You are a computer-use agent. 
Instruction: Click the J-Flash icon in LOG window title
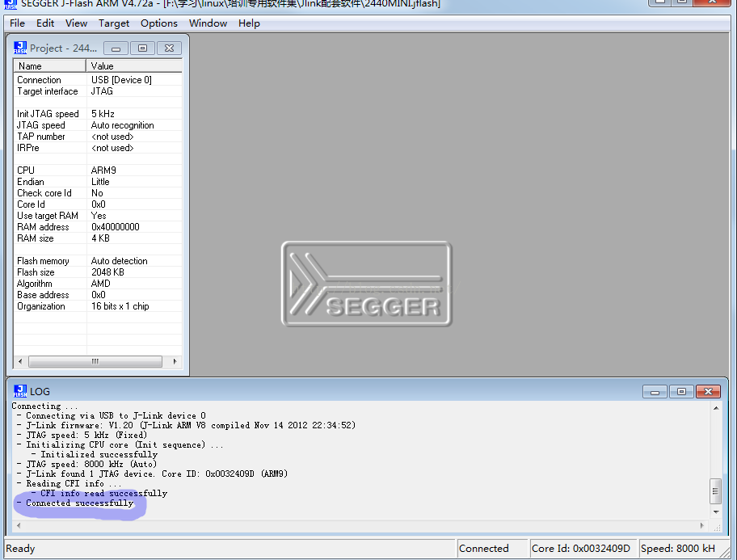[x=20, y=391]
